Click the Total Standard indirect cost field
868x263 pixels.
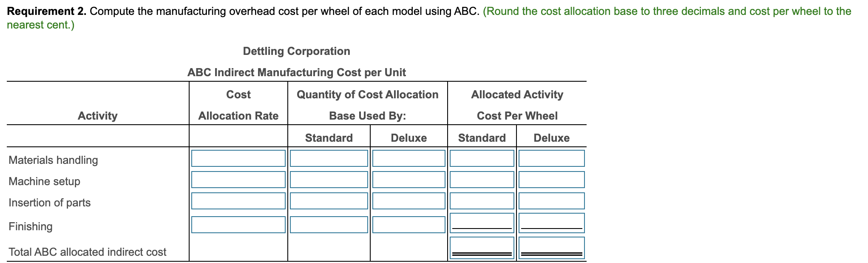[482, 248]
